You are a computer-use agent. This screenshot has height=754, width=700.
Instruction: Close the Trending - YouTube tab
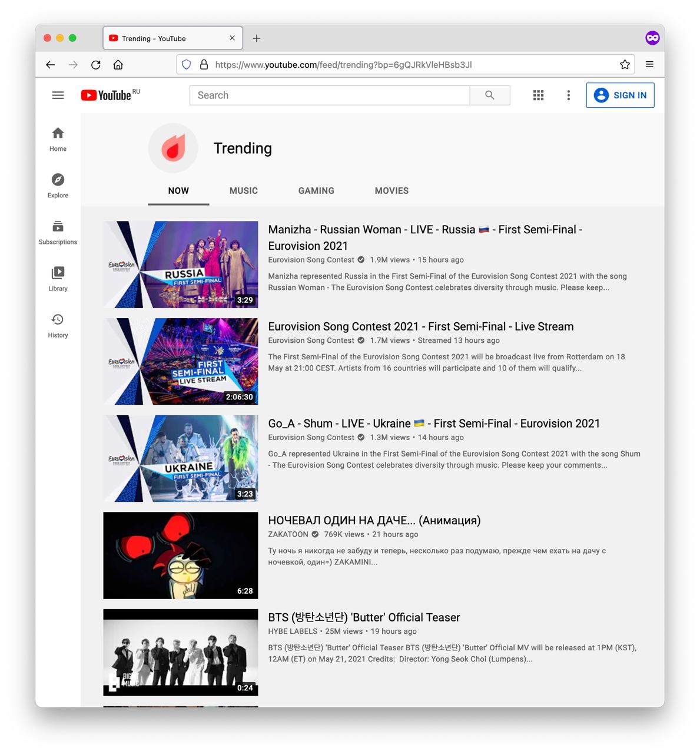coord(232,38)
